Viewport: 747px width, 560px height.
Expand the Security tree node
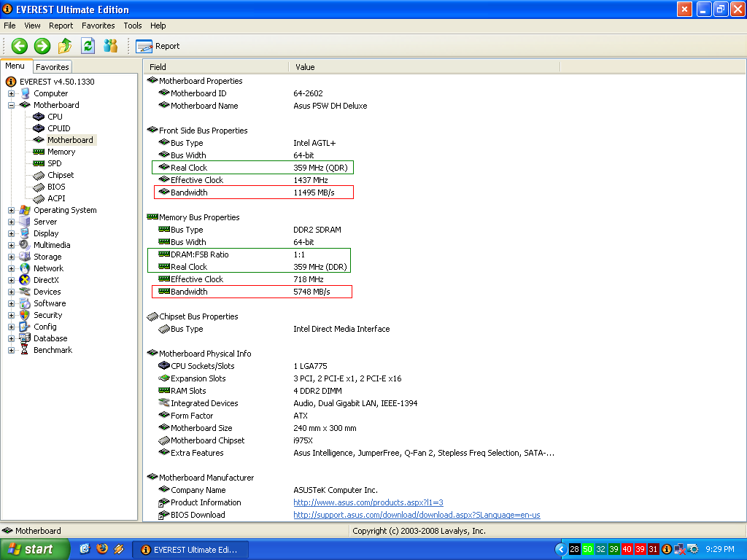point(11,315)
